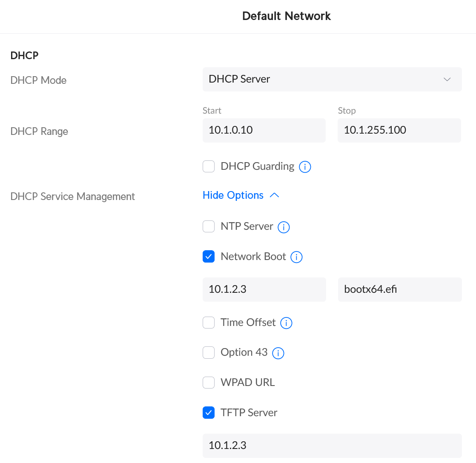This screenshot has height=463, width=476.
Task: Show info for Option 43
Action: pos(278,353)
